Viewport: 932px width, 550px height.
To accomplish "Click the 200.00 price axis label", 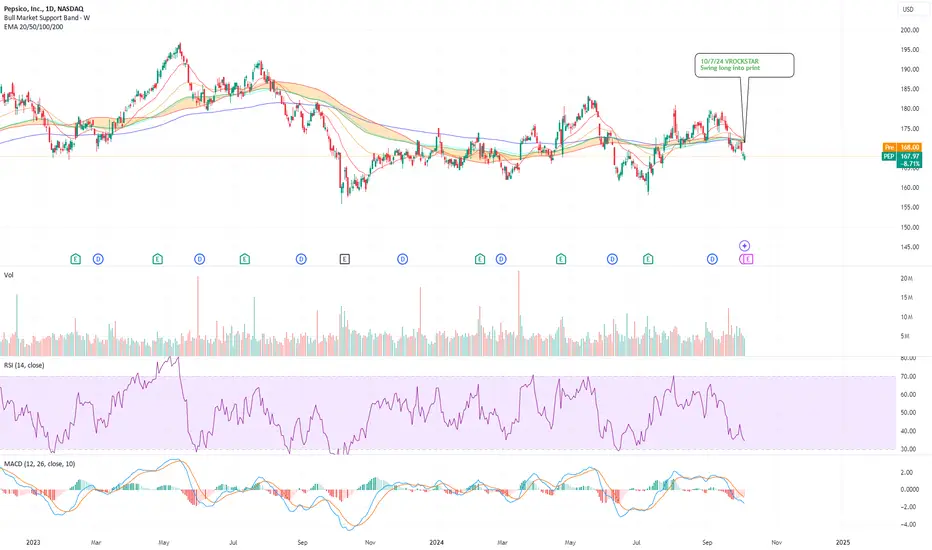I will point(909,30).
